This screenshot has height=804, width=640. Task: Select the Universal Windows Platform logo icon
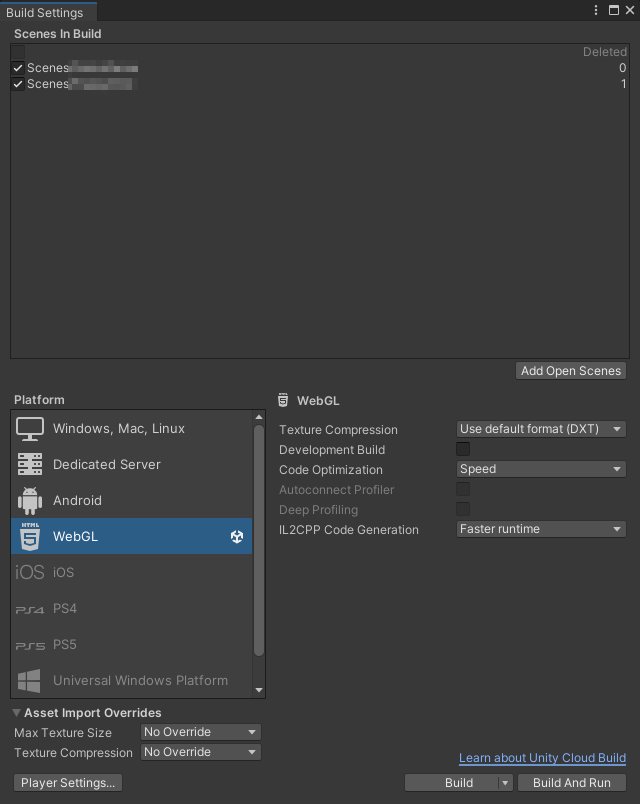(29, 681)
